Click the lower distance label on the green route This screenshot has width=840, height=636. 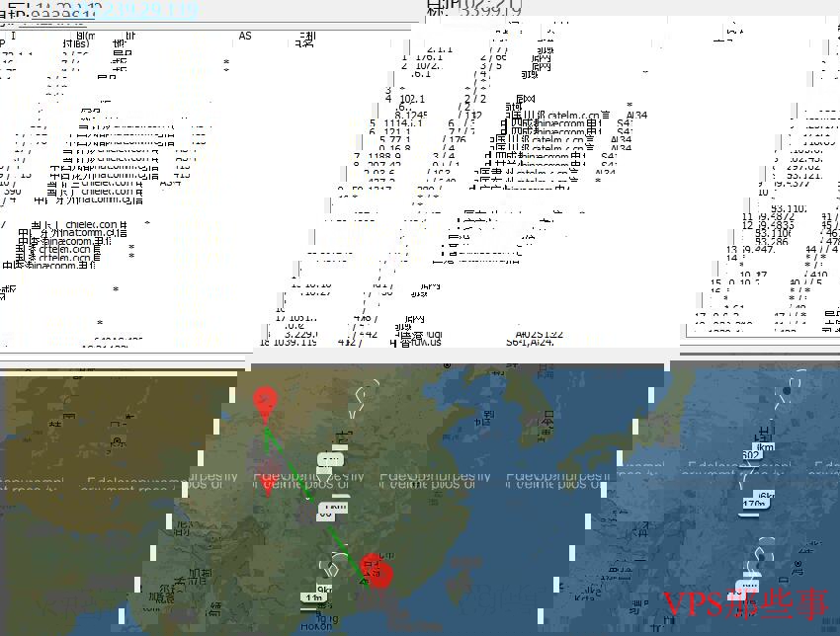[334, 509]
